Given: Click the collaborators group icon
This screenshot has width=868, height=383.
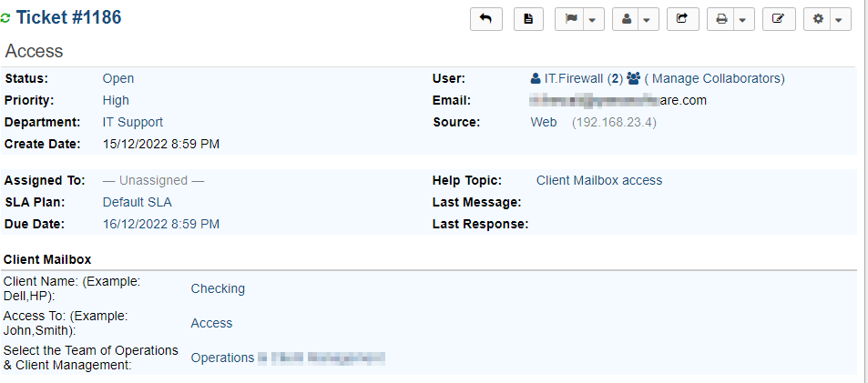Looking at the screenshot, I should 634,78.
